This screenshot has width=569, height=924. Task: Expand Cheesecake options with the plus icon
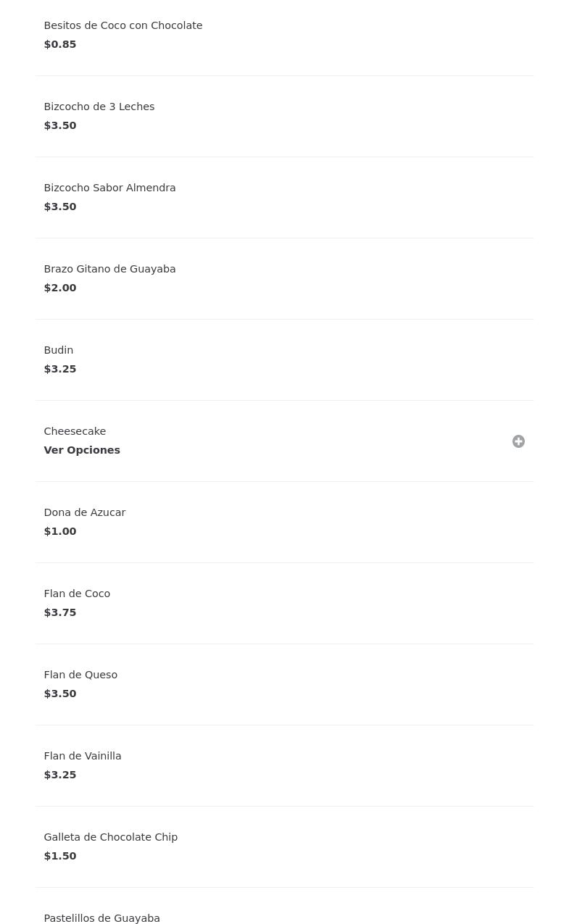pos(518,441)
